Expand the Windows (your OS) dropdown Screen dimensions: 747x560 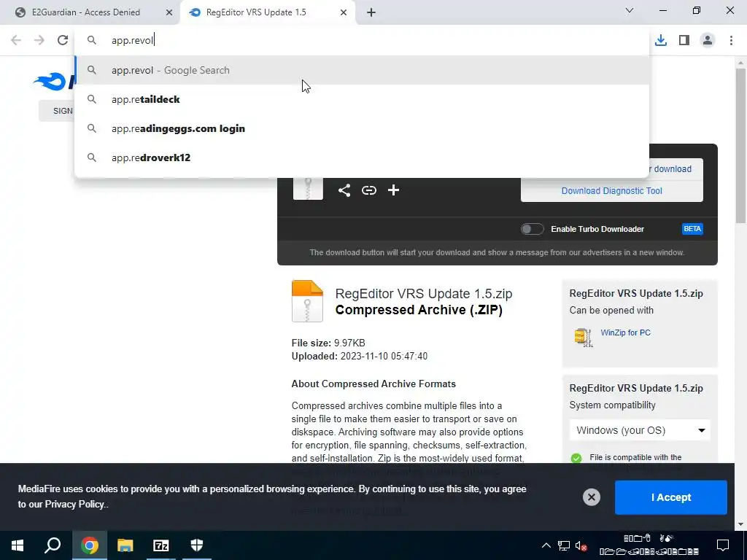640,430
